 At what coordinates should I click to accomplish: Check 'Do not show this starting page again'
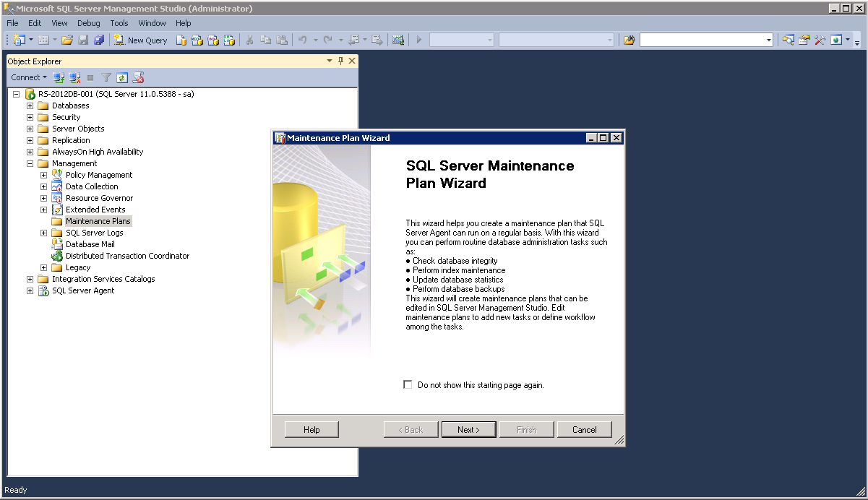point(408,385)
